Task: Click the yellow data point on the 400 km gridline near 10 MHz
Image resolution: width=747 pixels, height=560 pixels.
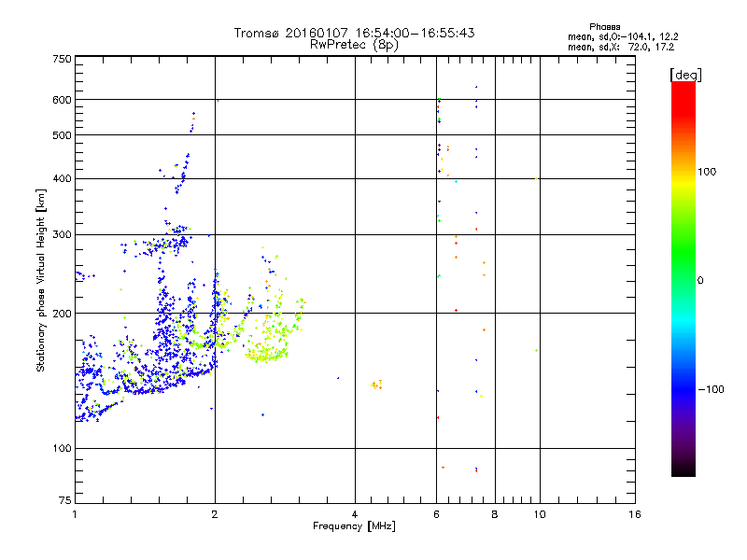Action: [x=537, y=179]
